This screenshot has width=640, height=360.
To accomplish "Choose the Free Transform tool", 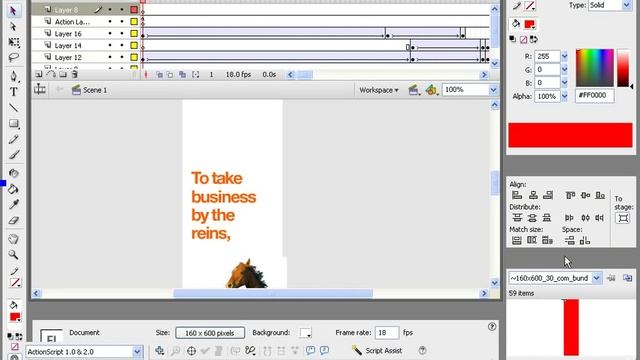I will click(x=13, y=42).
